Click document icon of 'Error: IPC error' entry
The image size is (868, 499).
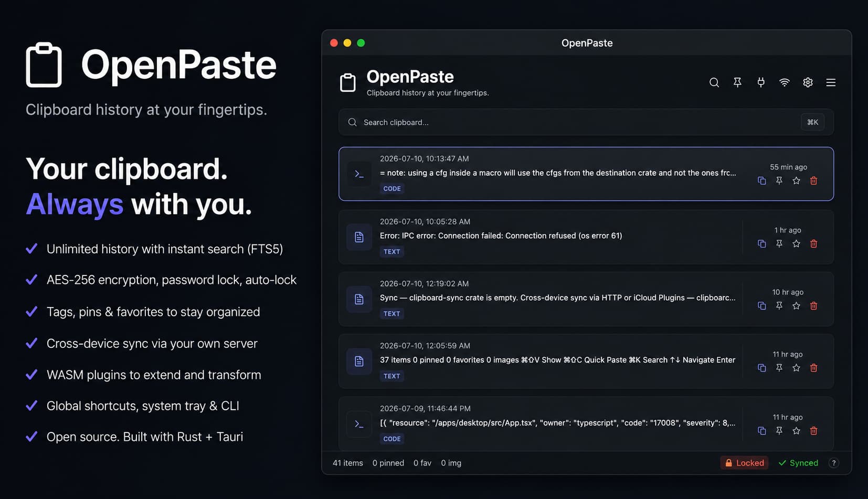(x=359, y=237)
